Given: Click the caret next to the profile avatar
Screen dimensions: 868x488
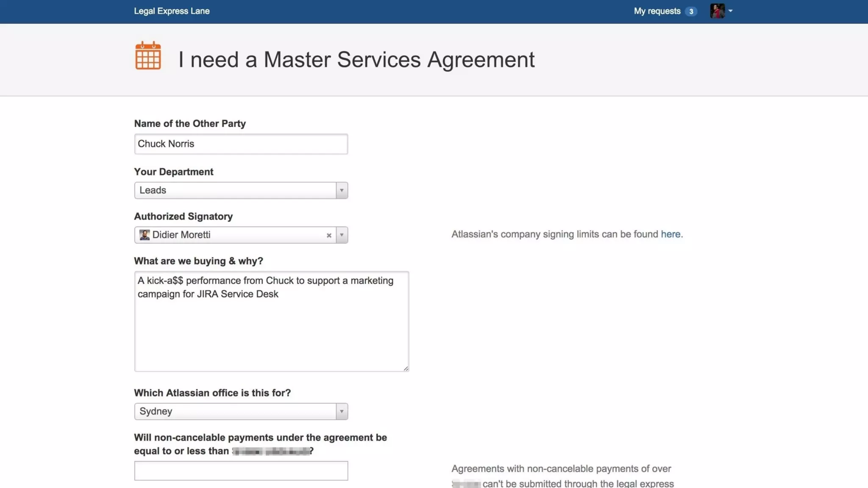Looking at the screenshot, I should pos(730,11).
